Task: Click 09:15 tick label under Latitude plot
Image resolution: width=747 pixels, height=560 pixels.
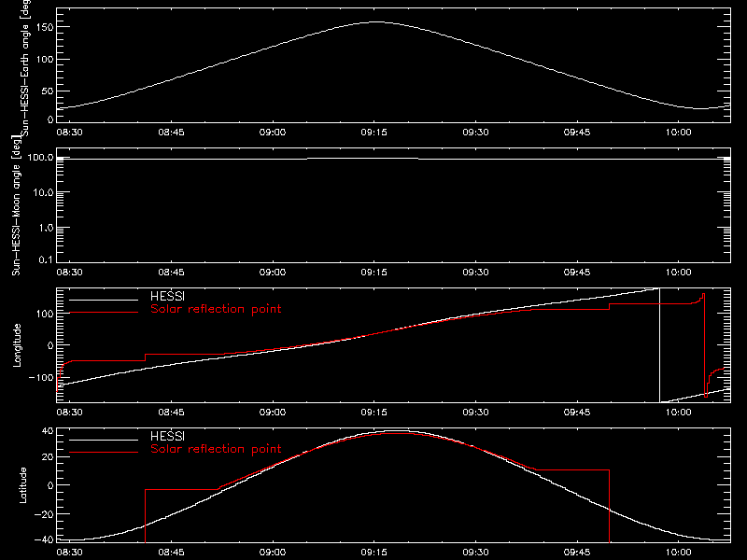Action: click(374, 553)
